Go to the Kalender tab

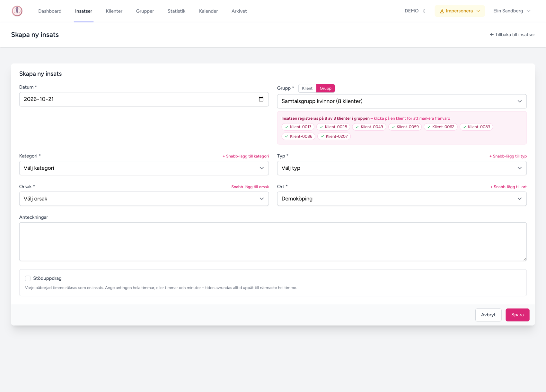[208, 11]
